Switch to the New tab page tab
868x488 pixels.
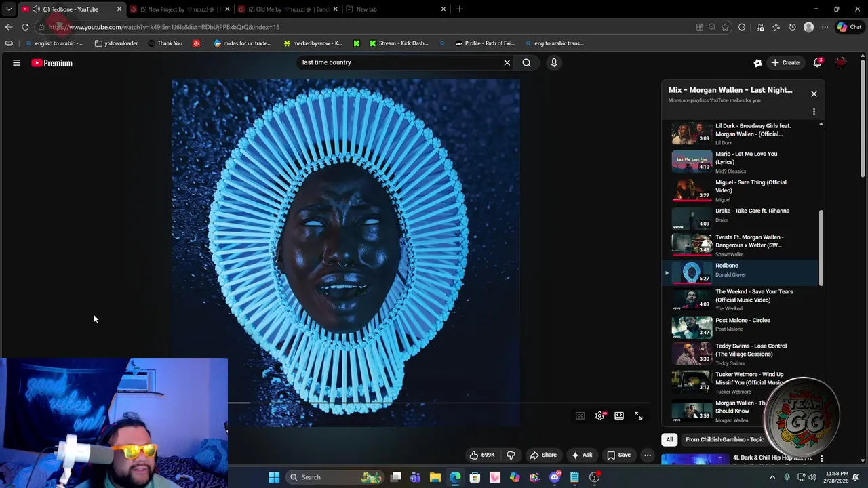click(x=395, y=9)
